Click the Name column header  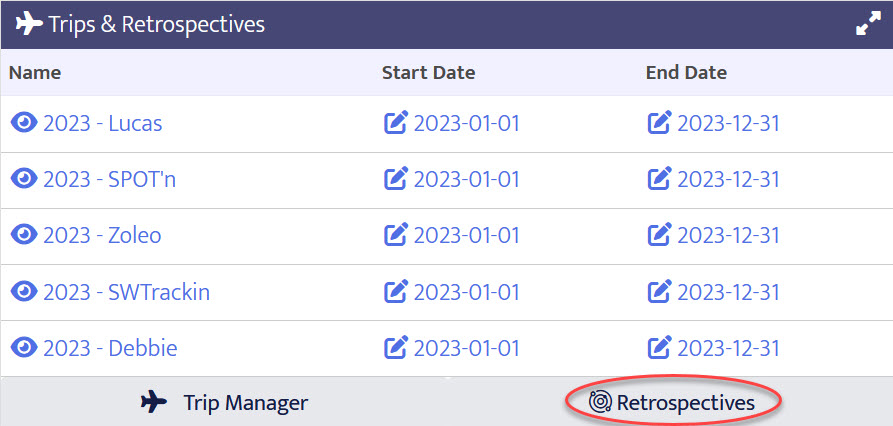coord(35,72)
